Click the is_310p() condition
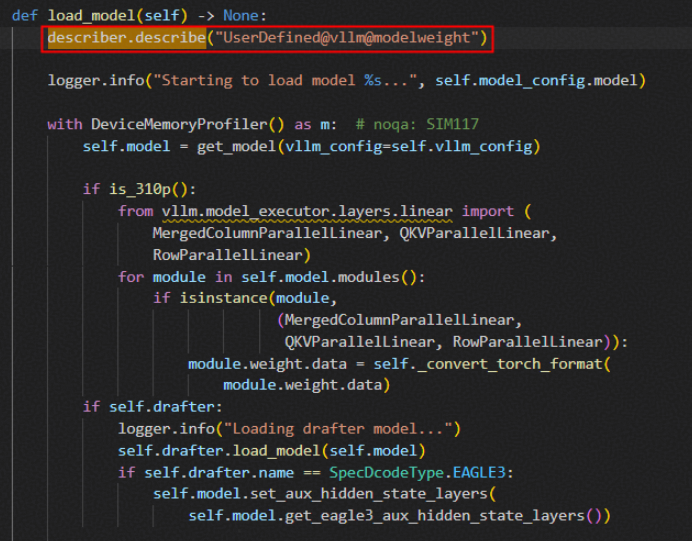 click(148, 189)
